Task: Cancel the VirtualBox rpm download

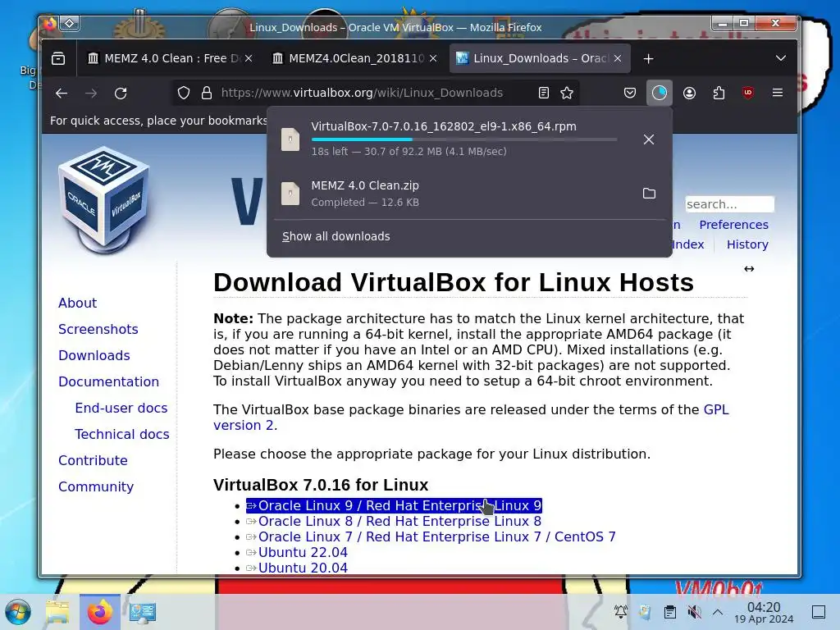Action: click(649, 139)
